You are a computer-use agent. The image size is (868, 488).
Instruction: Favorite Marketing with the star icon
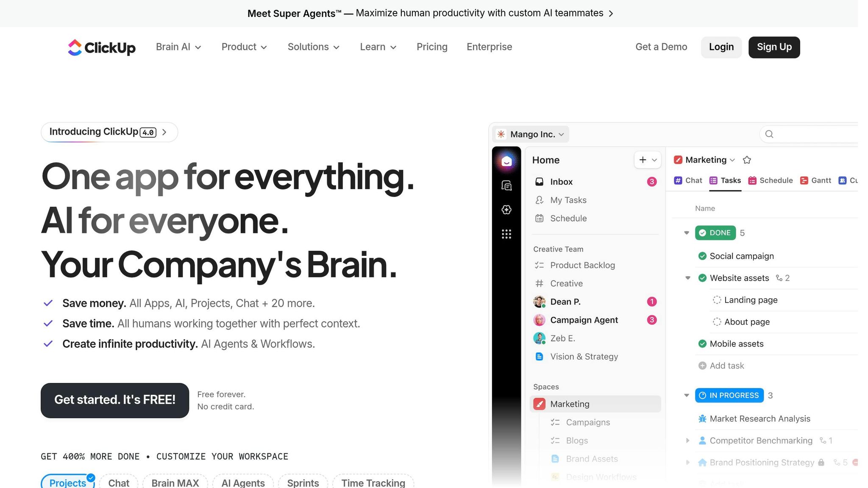coord(747,160)
